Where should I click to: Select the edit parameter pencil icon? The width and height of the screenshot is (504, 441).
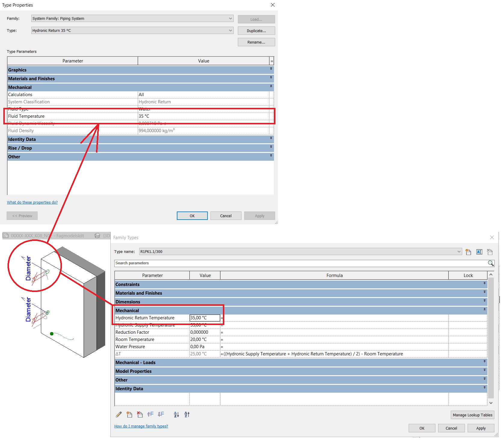pyautogui.click(x=119, y=414)
